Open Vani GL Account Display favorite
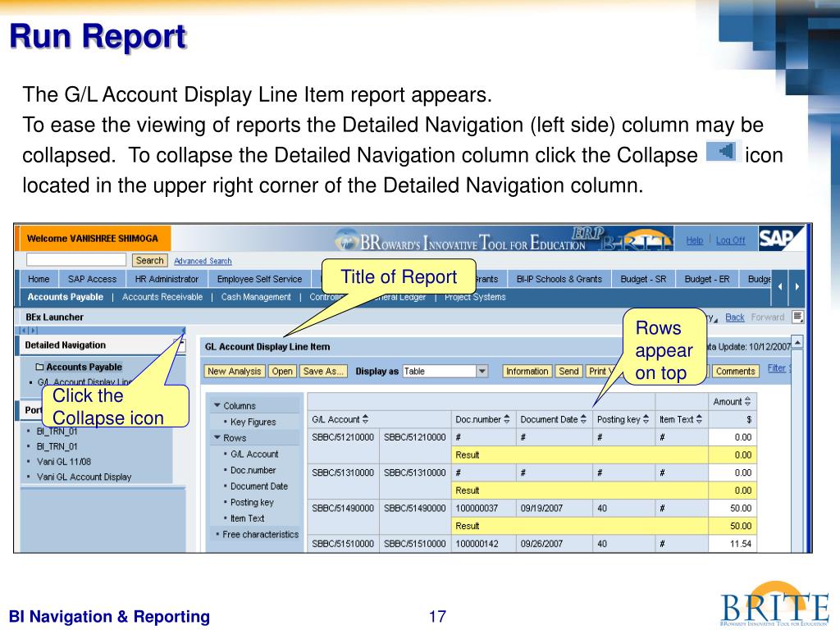 pos(84,477)
